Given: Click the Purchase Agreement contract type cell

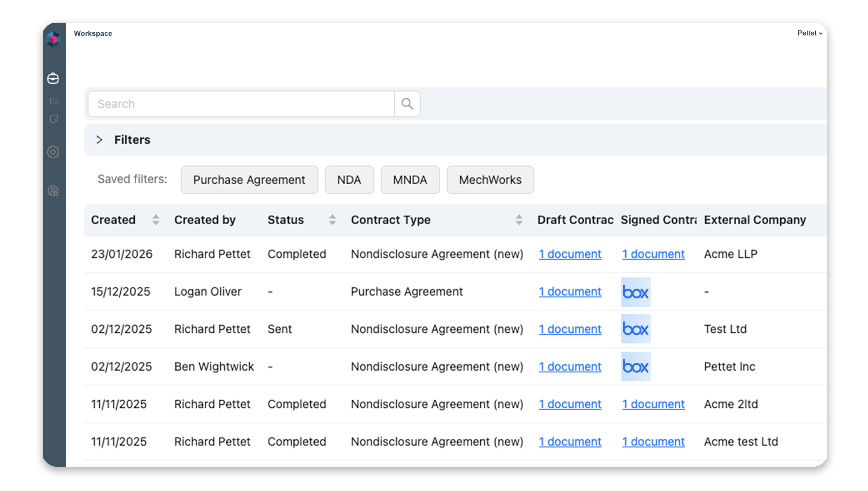Looking at the screenshot, I should (407, 291).
